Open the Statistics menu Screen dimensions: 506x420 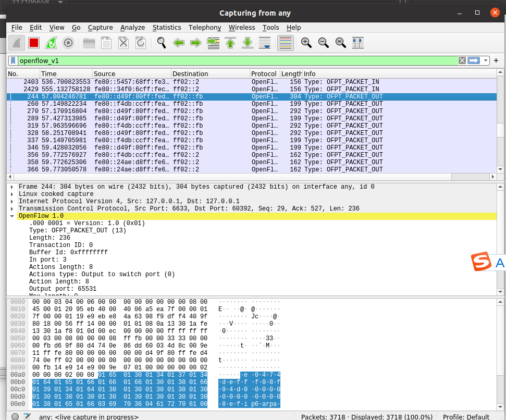(167, 28)
